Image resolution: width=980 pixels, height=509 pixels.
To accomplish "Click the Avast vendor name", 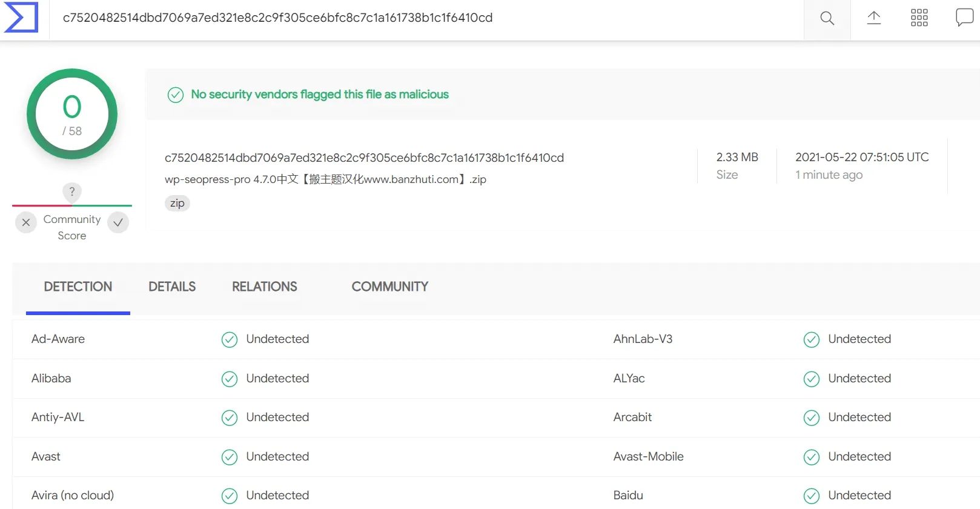I will (x=46, y=456).
